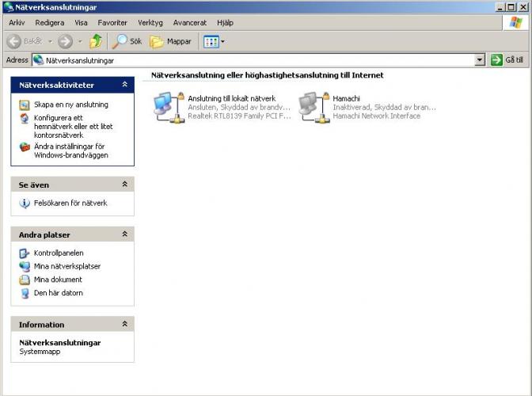Click the Forward arrow toolbar button

(x=65, y=41)
